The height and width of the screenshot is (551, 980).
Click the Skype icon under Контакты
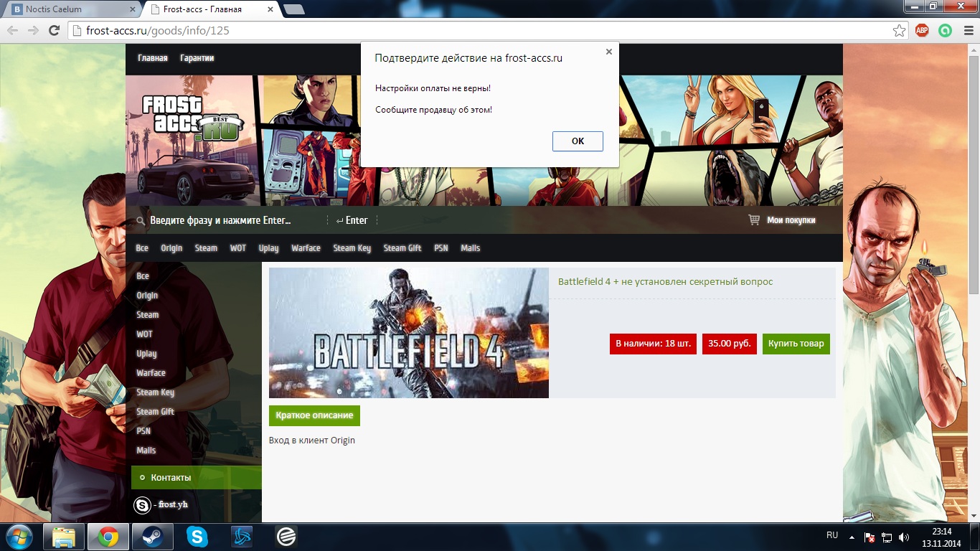pos(142,505)
